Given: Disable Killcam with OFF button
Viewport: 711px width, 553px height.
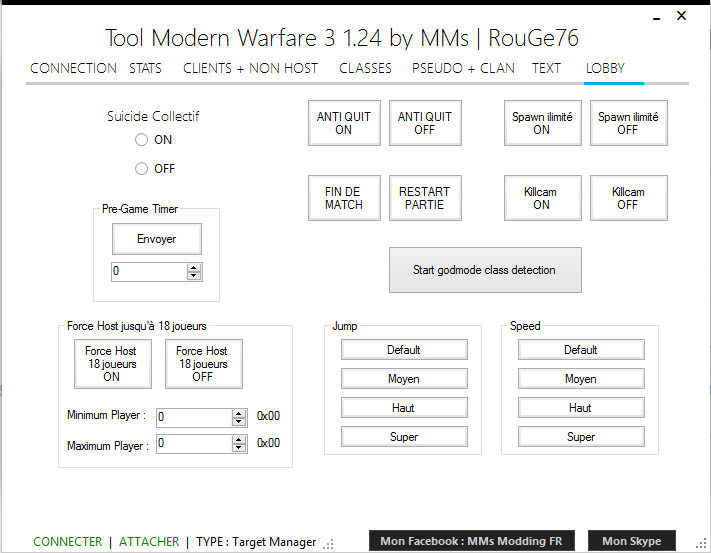Looking at the screenshot, I should click(x=628, y=198).
